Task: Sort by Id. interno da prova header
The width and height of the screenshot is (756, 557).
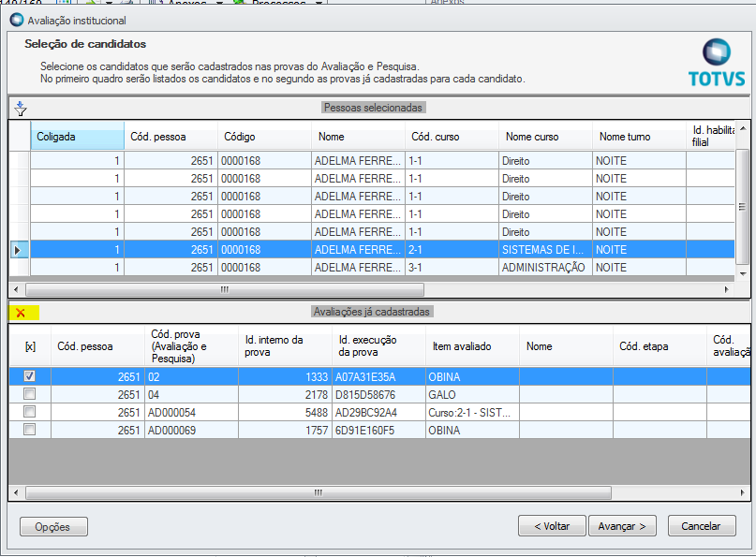Action: point(285,346)
